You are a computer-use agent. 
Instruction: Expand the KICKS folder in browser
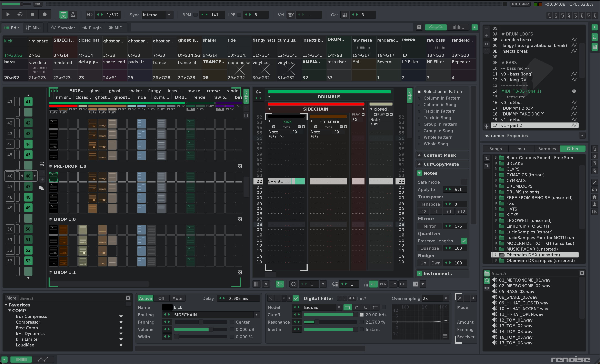[x=496, y=214]
